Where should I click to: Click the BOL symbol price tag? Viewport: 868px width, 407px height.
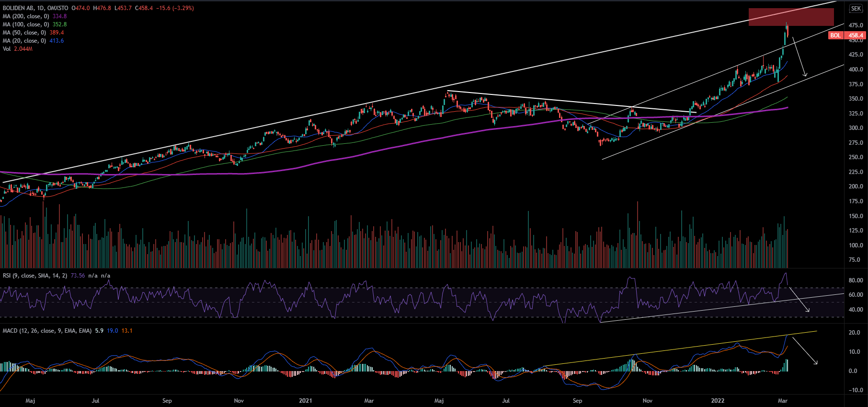(835, 35)
